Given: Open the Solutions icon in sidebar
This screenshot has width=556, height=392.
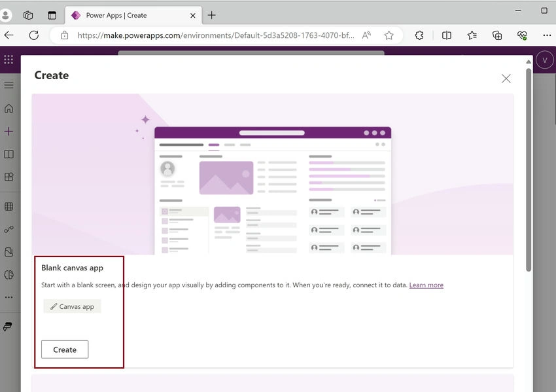Looking at the screenshot, I should (9, 252).
